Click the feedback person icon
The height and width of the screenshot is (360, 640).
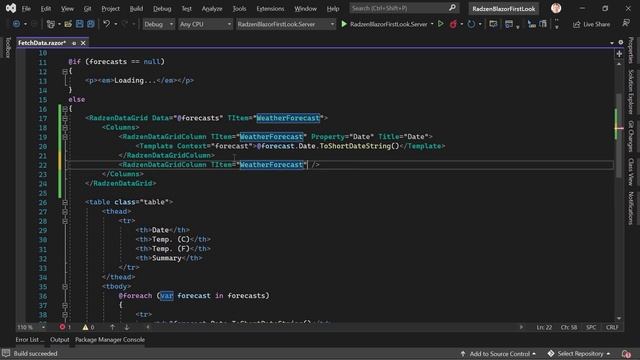coord(626,24)
